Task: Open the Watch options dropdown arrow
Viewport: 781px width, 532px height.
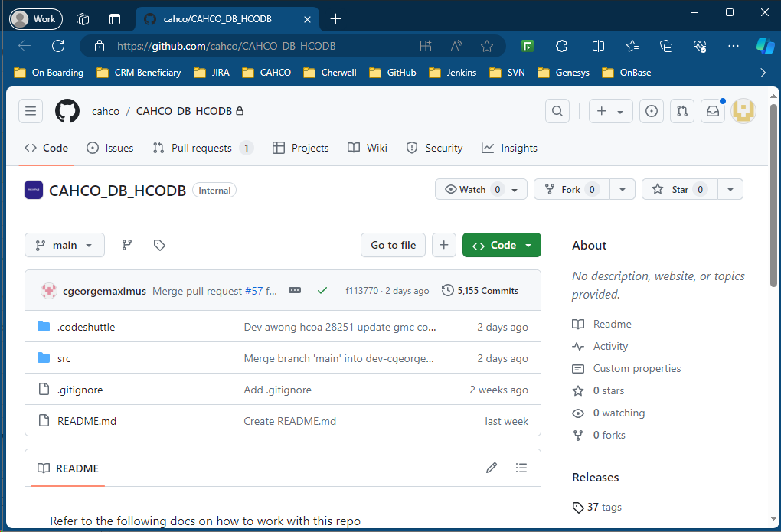Action: 513,189
